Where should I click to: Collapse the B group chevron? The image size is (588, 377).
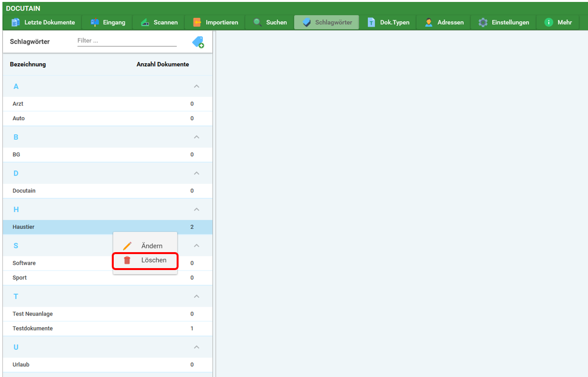click(x=196, y=137)
